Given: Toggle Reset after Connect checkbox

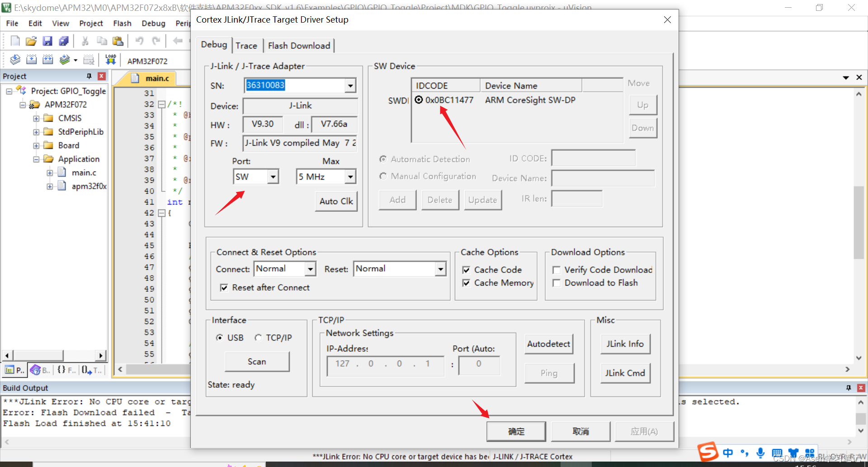Looking at the screenshot, I should click(224, 287).
